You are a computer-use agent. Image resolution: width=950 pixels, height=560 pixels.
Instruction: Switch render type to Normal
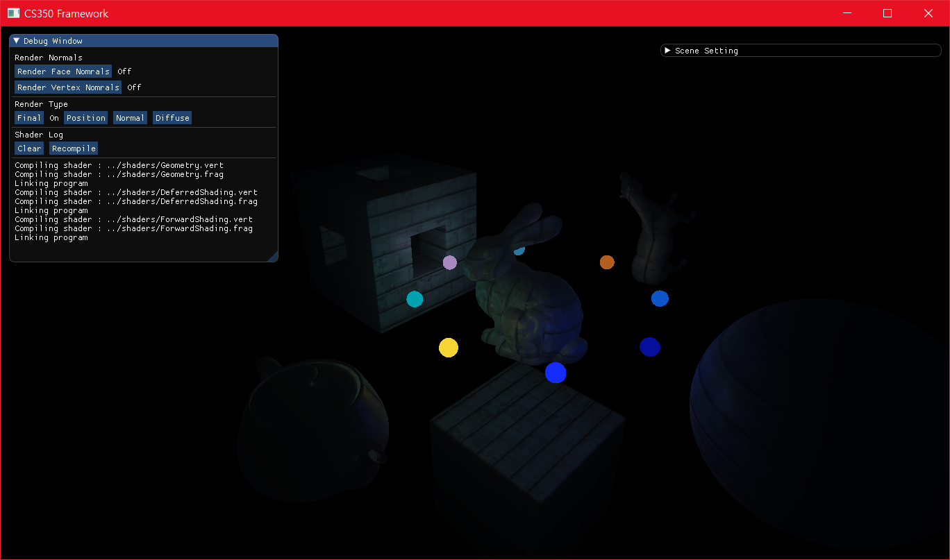131,118
